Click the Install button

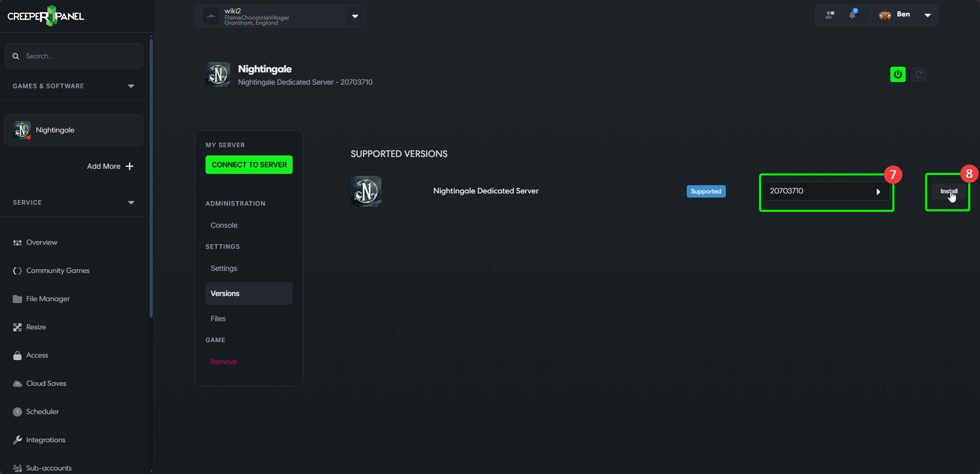click(948, 191)
